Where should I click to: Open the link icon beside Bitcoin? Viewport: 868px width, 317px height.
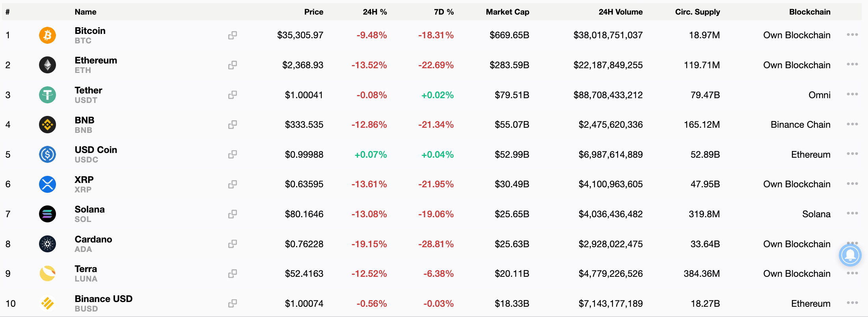point(233,35)
